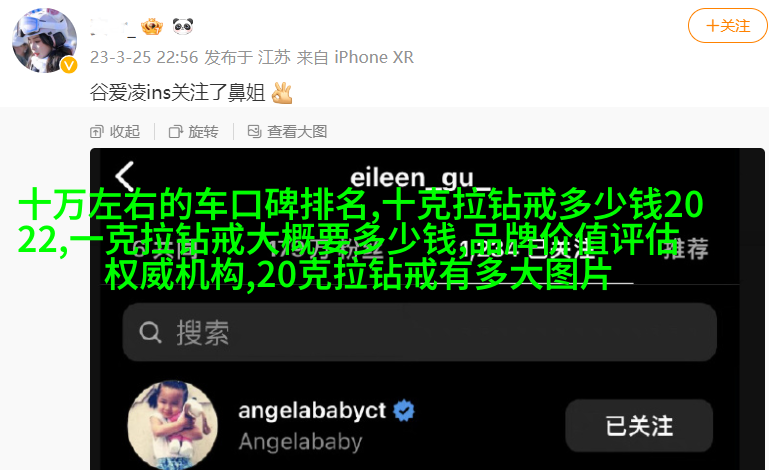769x470 pixels.
Task: Click the iPhone XR source link
Action: (x=374, y=57)
